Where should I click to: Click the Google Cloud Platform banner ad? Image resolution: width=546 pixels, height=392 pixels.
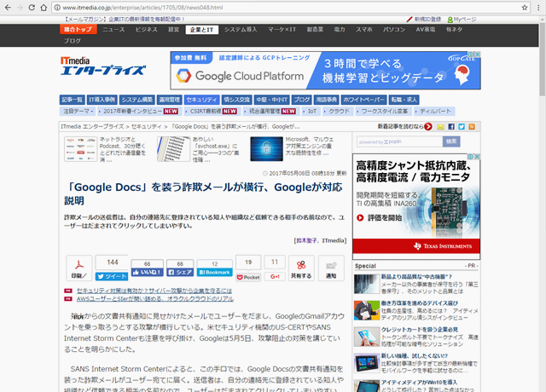coord(313,71)
